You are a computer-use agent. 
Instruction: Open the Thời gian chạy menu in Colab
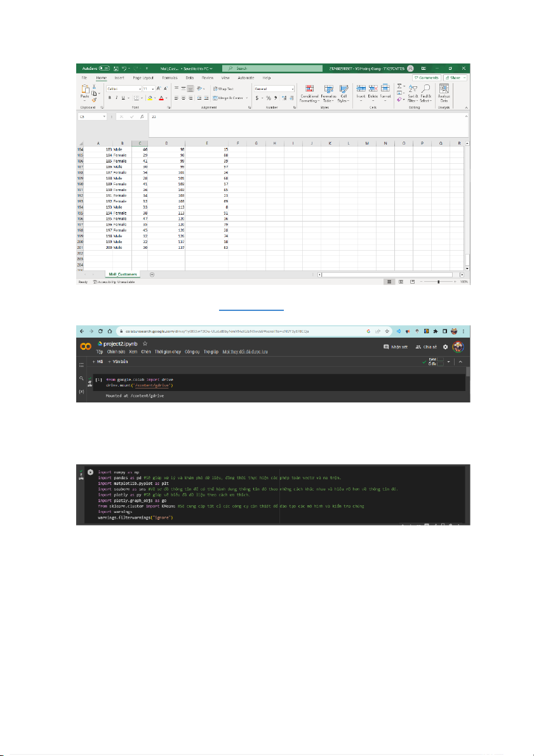(168, 352)
